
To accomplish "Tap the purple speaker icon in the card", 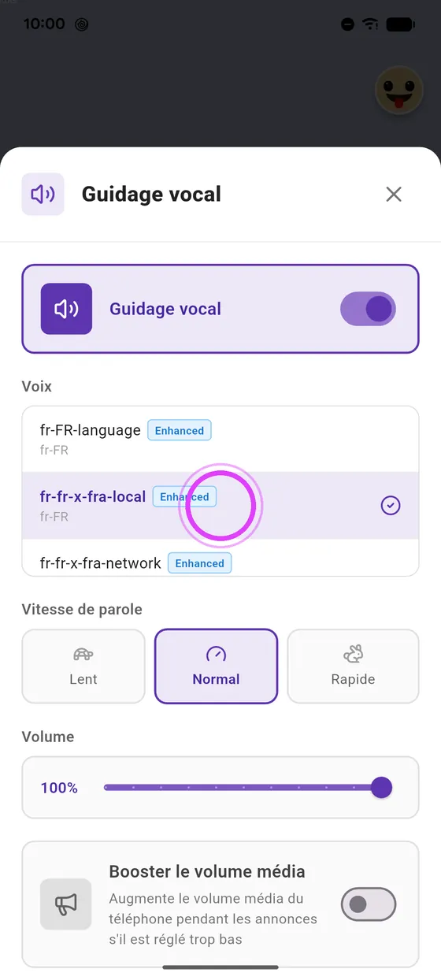I will [66, 309].
